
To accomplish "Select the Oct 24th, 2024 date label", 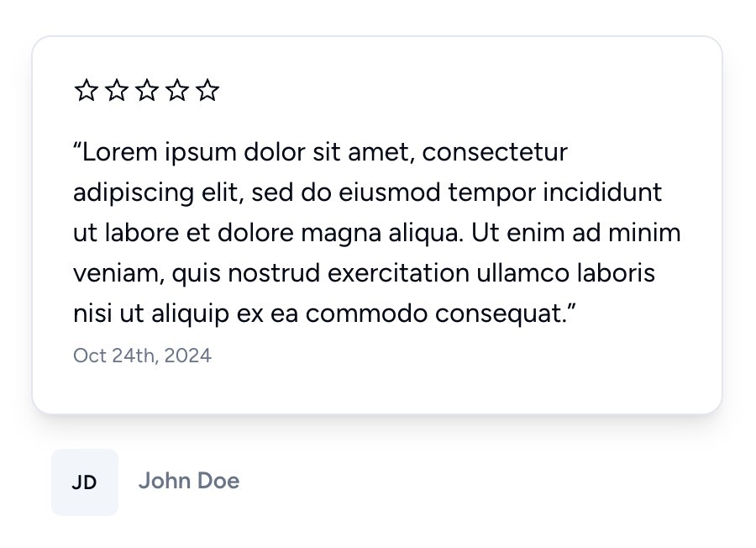I will 142,356.
